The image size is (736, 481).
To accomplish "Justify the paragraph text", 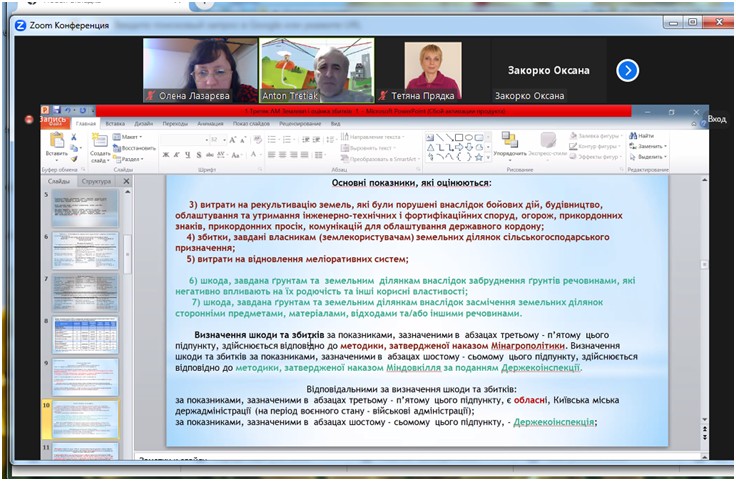I will coord(305,155).
